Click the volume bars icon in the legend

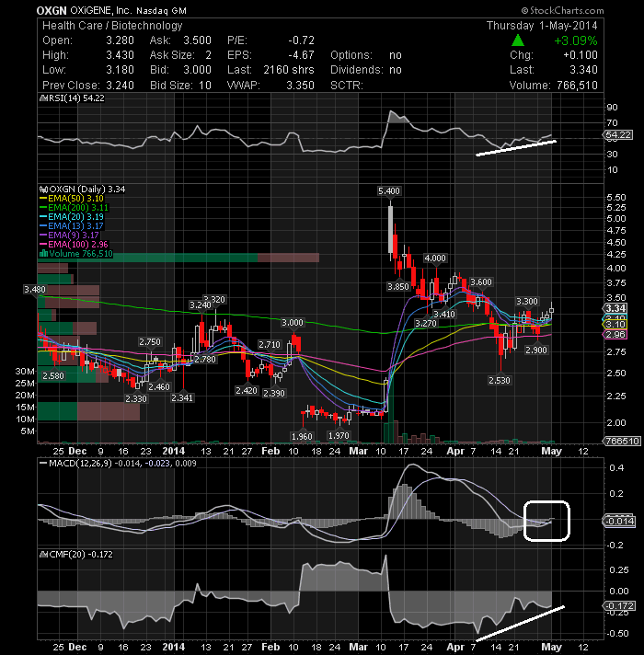click(x=43, y=254)
